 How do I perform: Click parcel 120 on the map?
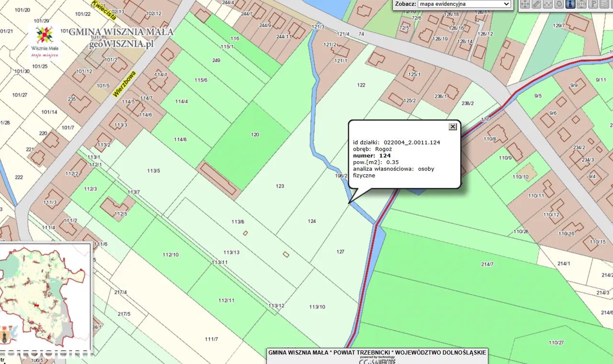255,134
